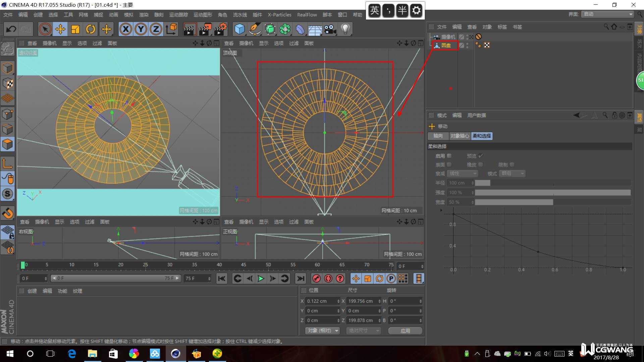Select the 圆盘 object in Object Manager
Screen dimensions: 644x362
pyautogui.click(x=446, y=45)
